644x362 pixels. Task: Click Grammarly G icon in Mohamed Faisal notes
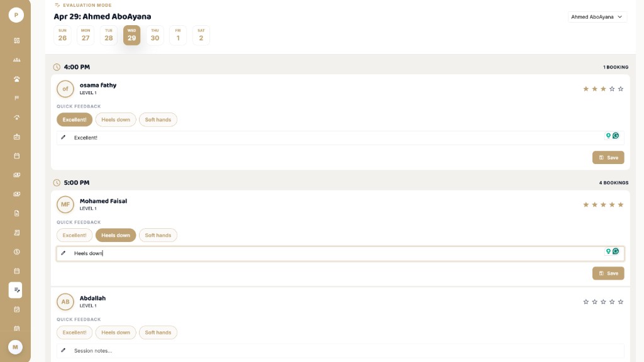616,251
